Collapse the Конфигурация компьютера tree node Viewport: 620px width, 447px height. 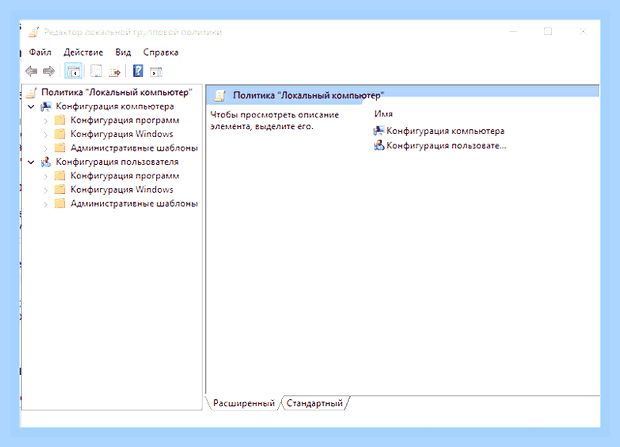point(31,106)
